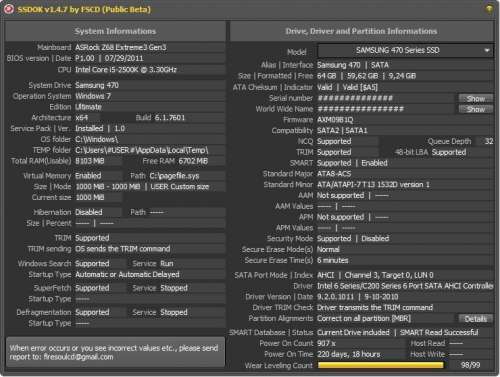
Task: Click System Drive value Samsung 470
Action: [97, 85]
